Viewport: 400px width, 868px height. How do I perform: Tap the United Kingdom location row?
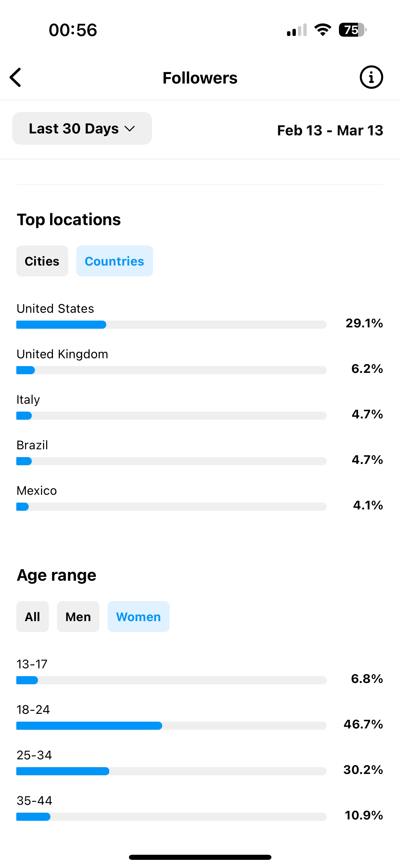pyautogui.click(x=200, y=361)
